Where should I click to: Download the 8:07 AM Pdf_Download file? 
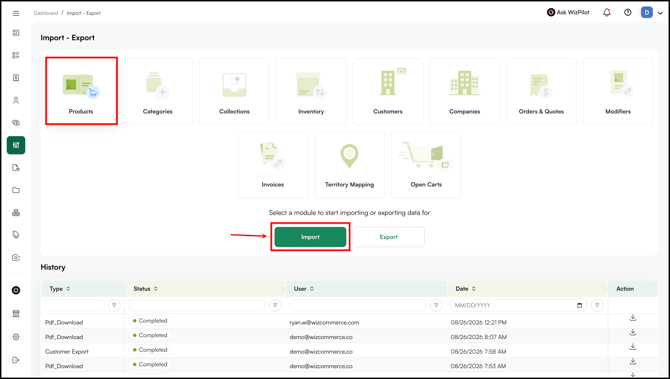(633, 332)
